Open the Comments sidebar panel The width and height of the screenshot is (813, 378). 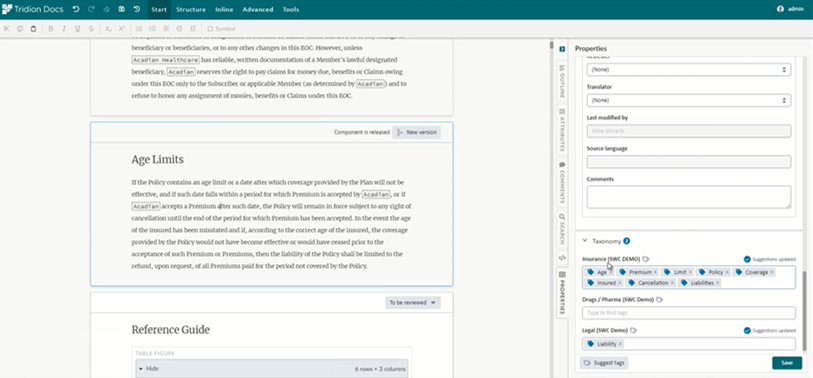point(562,183)
